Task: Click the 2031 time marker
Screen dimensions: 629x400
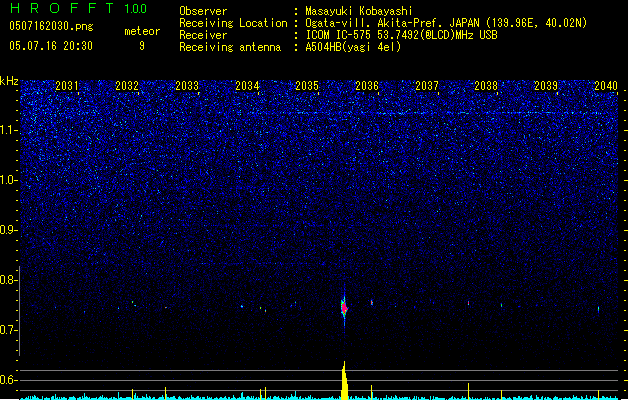Action: tap(67, 86)
